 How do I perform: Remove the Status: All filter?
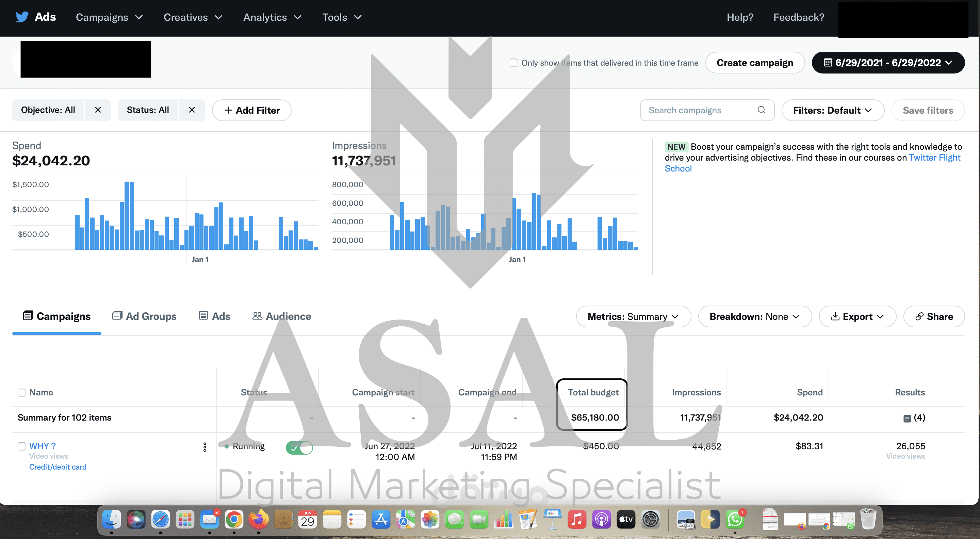pos(192,110)
